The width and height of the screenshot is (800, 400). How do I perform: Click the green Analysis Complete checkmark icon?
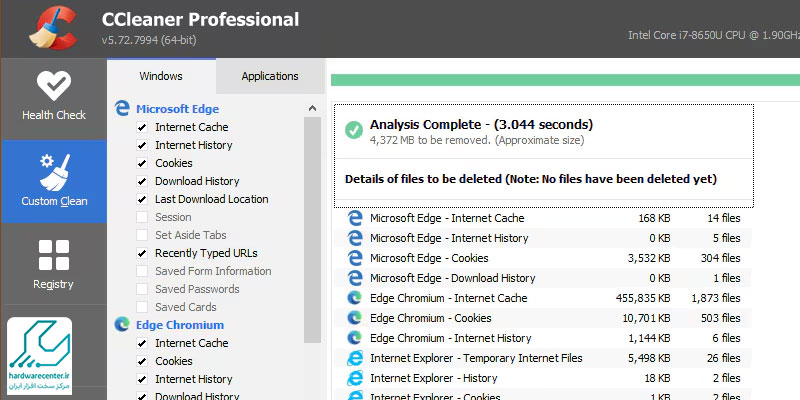click(x=353, y=131)
